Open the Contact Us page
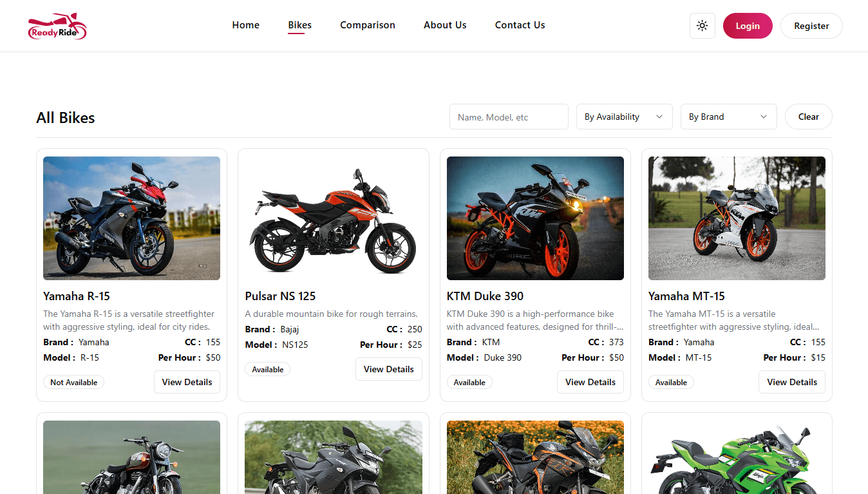This screenshot has height=494, width=868. (520, 25)
